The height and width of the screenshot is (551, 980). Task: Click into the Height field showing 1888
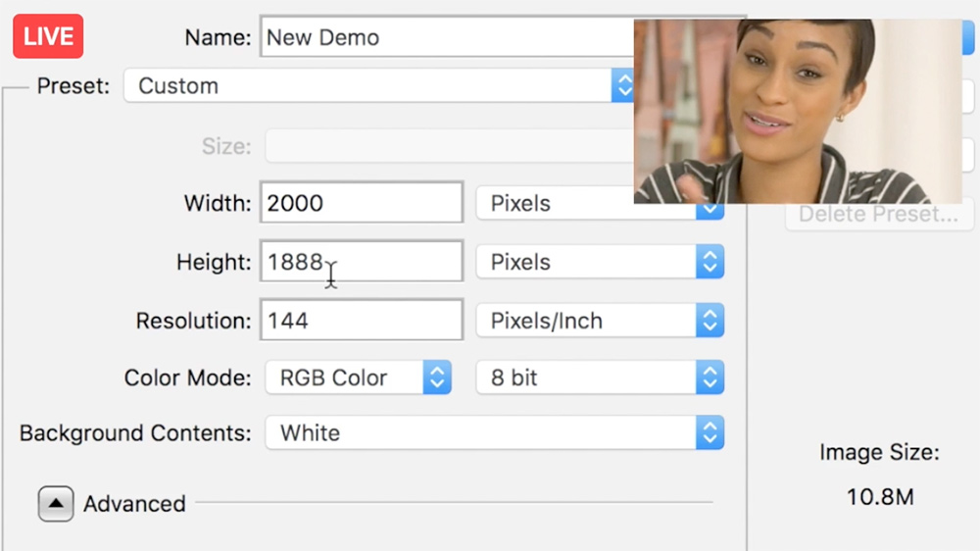click(362, 262)
